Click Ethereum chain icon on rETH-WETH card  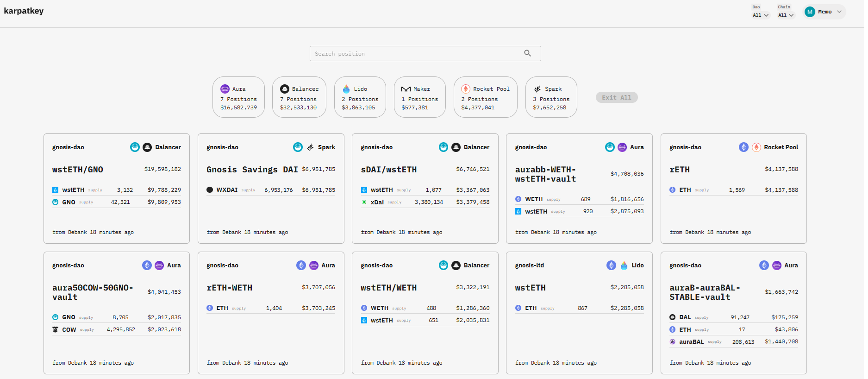coord(301,265)
